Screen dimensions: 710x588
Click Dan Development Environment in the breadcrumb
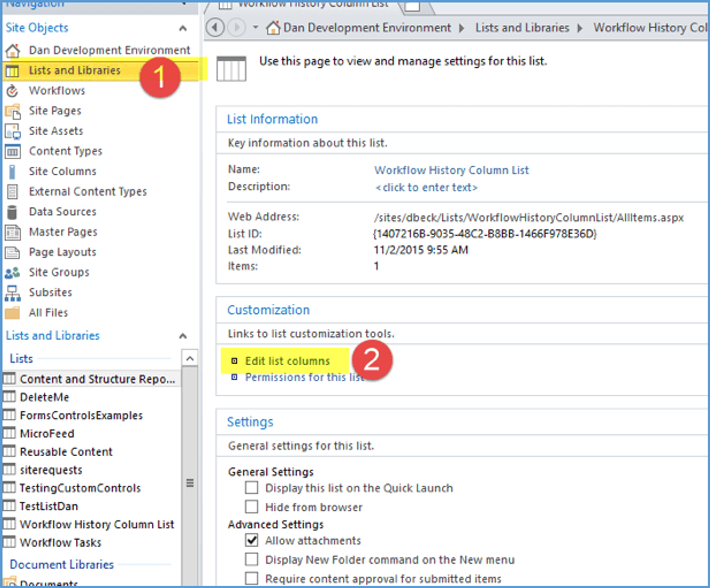pyautogui.click(x=367, y=28)
